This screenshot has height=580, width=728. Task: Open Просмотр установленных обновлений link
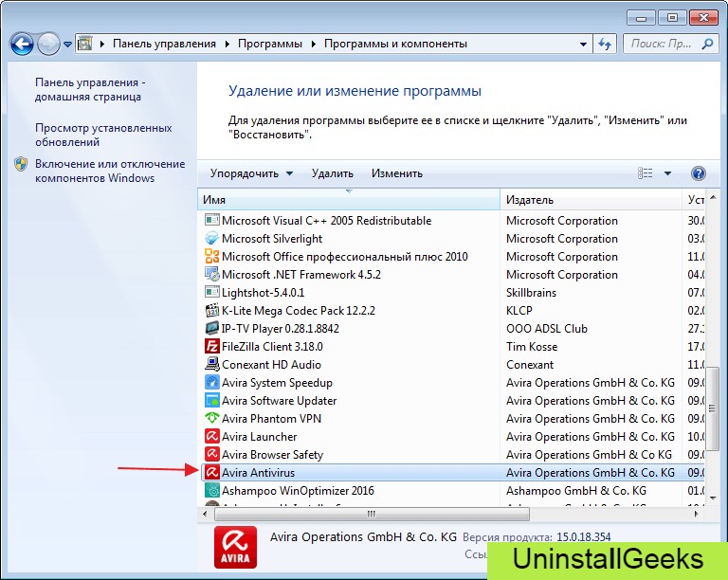[x=103, y=135]
